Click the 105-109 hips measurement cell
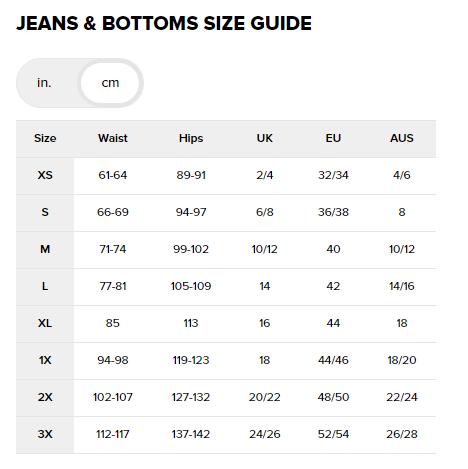This screenshot has height=469, width=468. click(x=191, y=286)
